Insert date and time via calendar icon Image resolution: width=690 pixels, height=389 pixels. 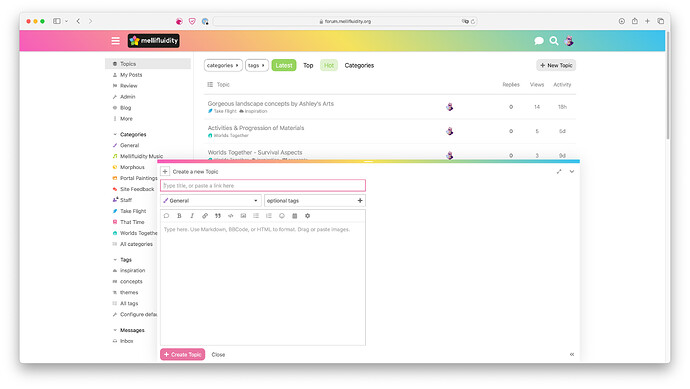coord(294,216)
